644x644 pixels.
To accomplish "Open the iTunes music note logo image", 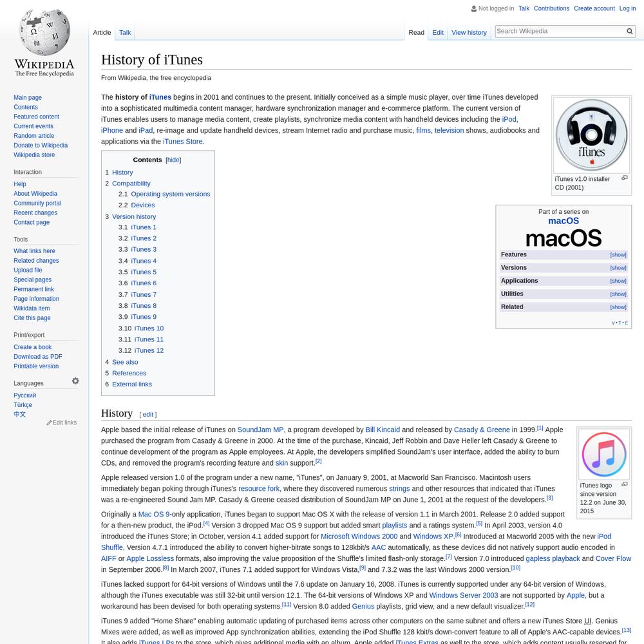I will (x=604, y=454).
